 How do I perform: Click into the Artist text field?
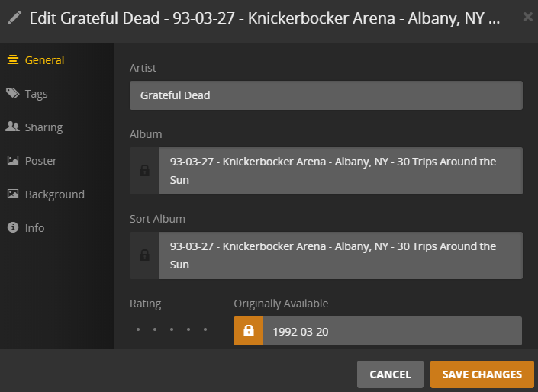pos(326,95)
